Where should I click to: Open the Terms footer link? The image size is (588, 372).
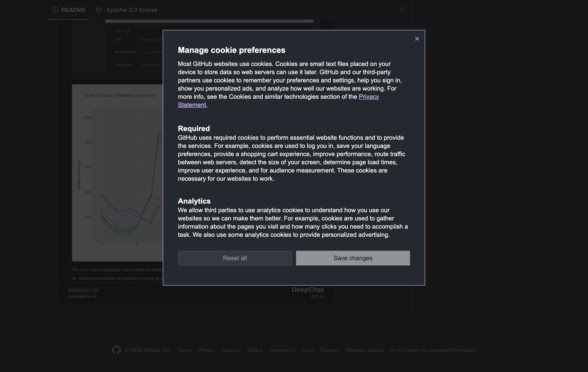click(185, 350)
